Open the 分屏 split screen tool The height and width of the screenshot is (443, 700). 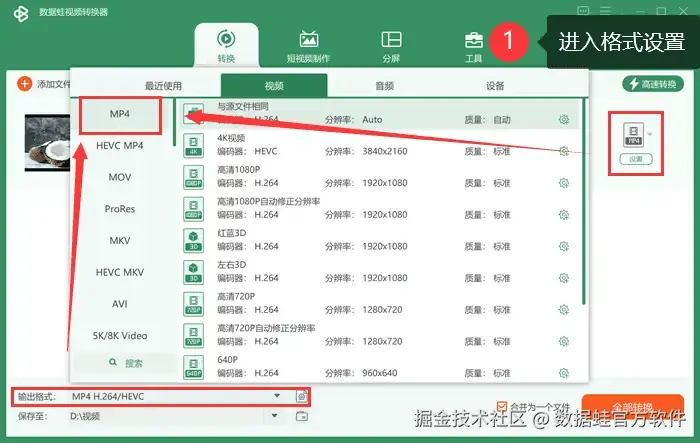[391, 46]
